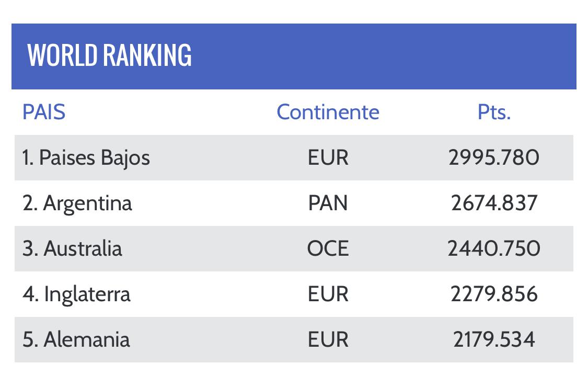Click the OCE continent cell
This screenshot has height=387, width=588.
(328, 248)
